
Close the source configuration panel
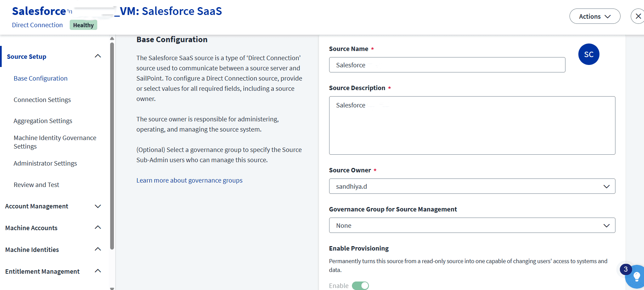click(x=638, y=16)
